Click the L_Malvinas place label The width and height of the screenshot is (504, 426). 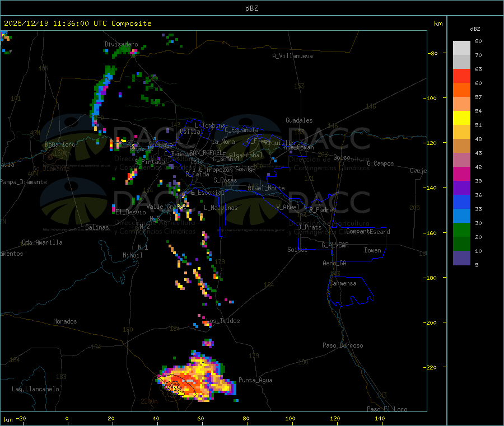click(x=221, y=208)
